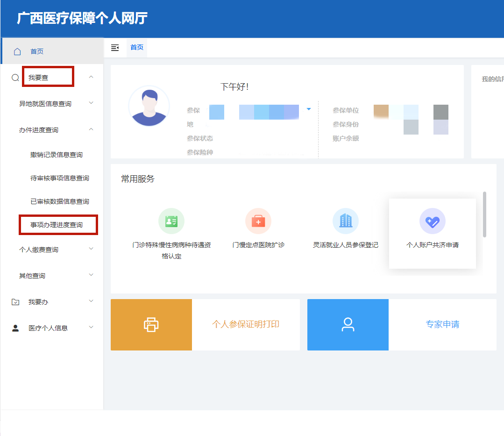
Task: Open 撤销记录信息查询 menu item
Action: [x=57, y=155]
